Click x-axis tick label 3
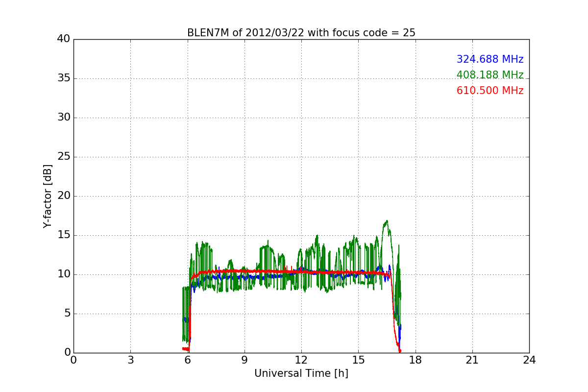The width and height of the screenshot is (588, 392). [130, 360]
